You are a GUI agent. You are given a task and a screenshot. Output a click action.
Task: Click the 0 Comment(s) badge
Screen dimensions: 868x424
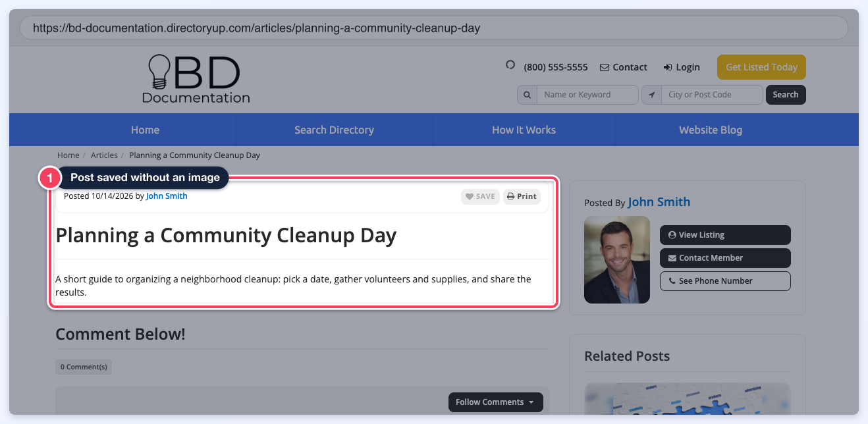84,367
